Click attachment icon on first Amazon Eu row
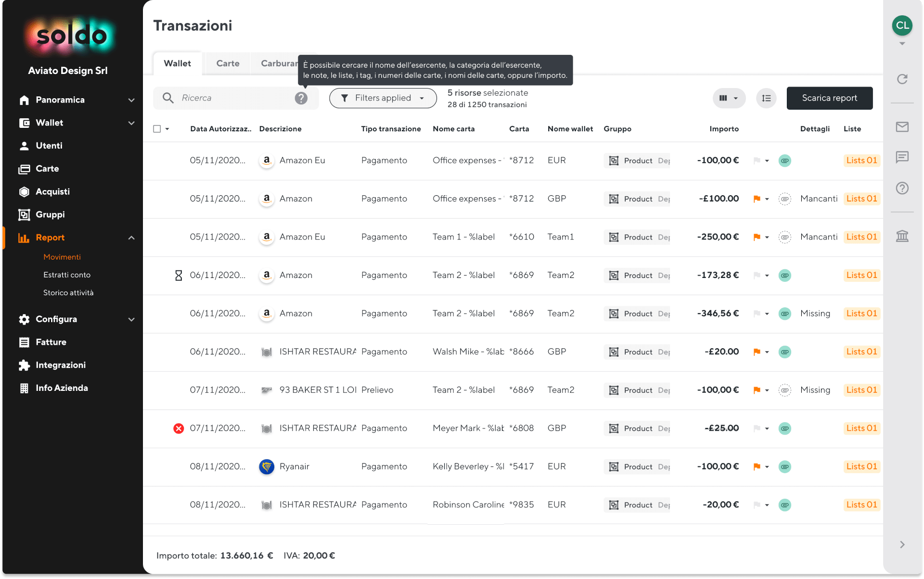924x579 pixels. (x=784, y=161)
